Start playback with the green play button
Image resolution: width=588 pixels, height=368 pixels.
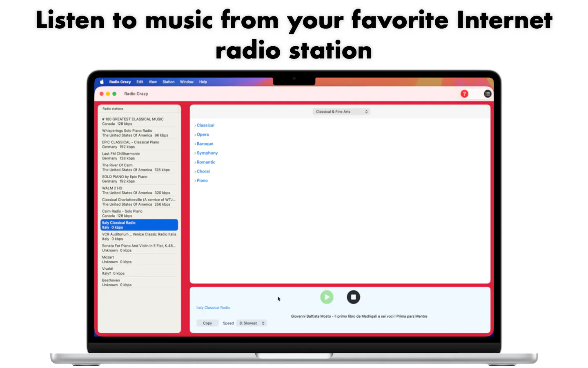pos(327,297)
